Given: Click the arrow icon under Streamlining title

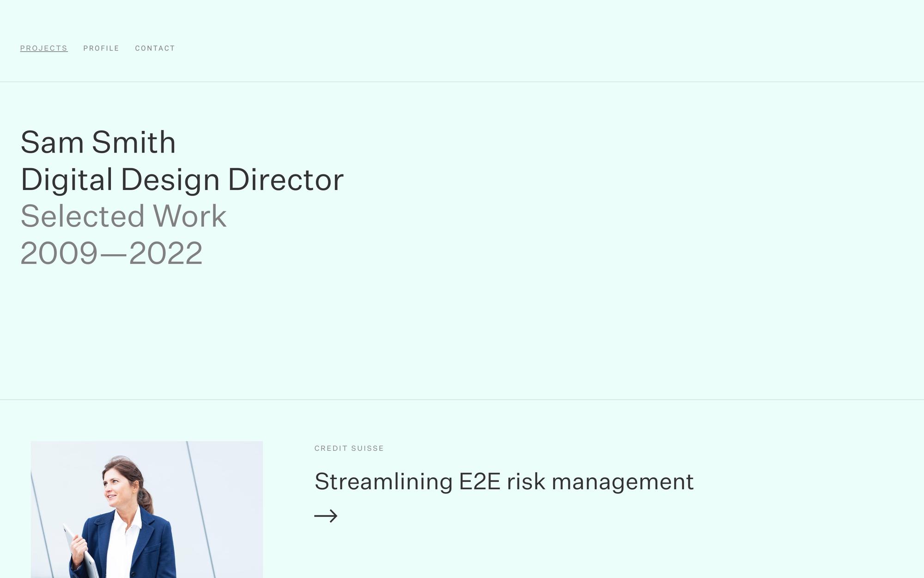Looking at the screenshot, I should (326, 516).
